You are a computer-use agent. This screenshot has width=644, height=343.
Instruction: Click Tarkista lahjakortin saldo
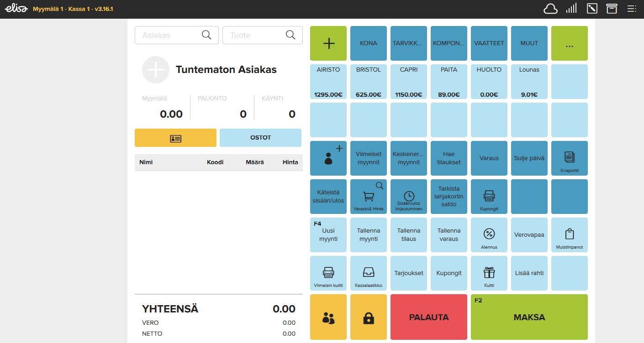click(x=449, y=197)
